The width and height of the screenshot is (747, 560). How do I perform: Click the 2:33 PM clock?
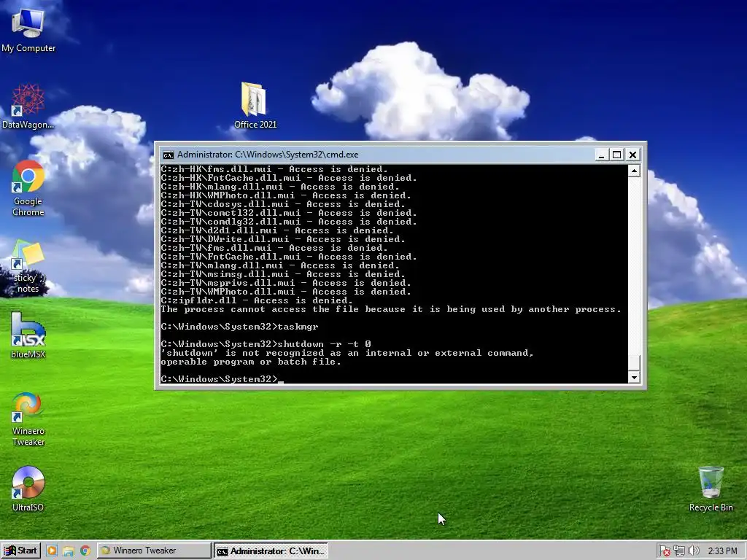722,551
